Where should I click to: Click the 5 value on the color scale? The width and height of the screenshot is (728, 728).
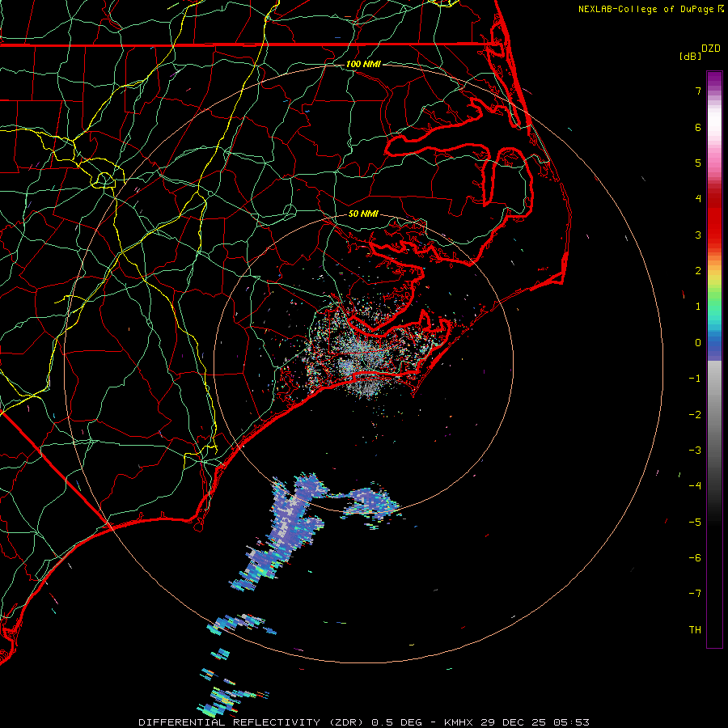698,163
